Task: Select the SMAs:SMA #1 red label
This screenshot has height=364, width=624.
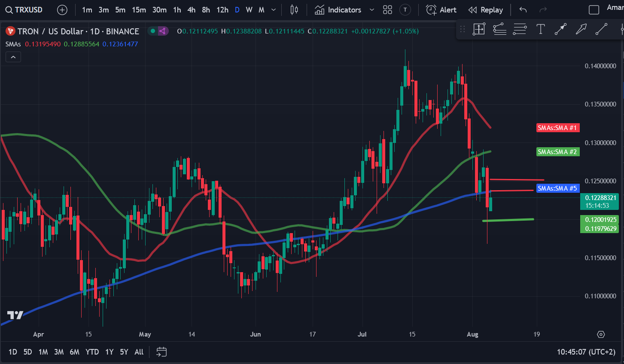Action: 557,128
